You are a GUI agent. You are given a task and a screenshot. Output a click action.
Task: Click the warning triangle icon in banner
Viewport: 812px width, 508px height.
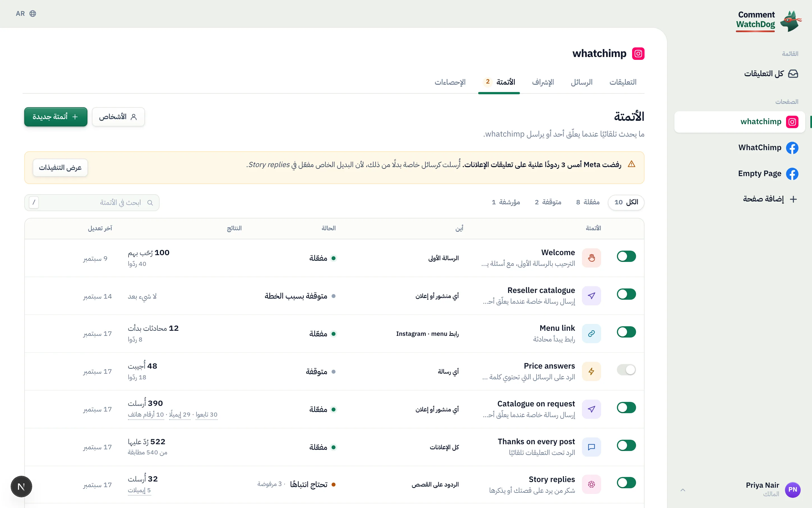632,164
